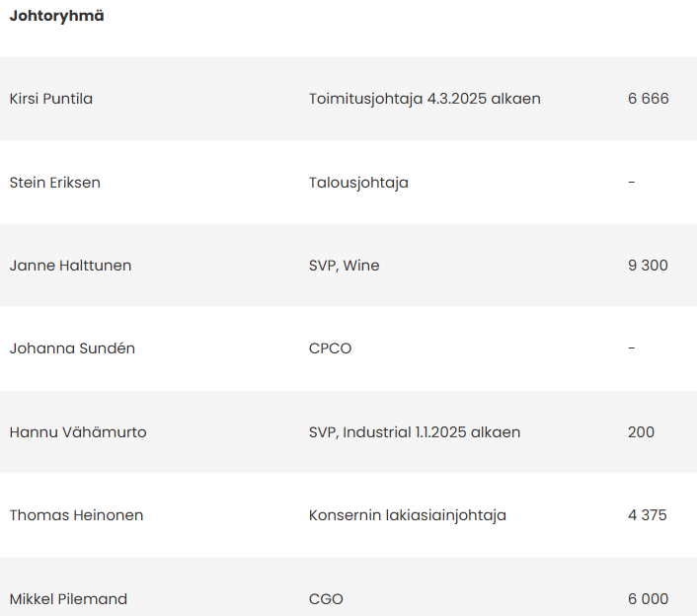This screenshot has height=616, width=697.
Task: Click the share count 6 000
Action: click(648, 599)
